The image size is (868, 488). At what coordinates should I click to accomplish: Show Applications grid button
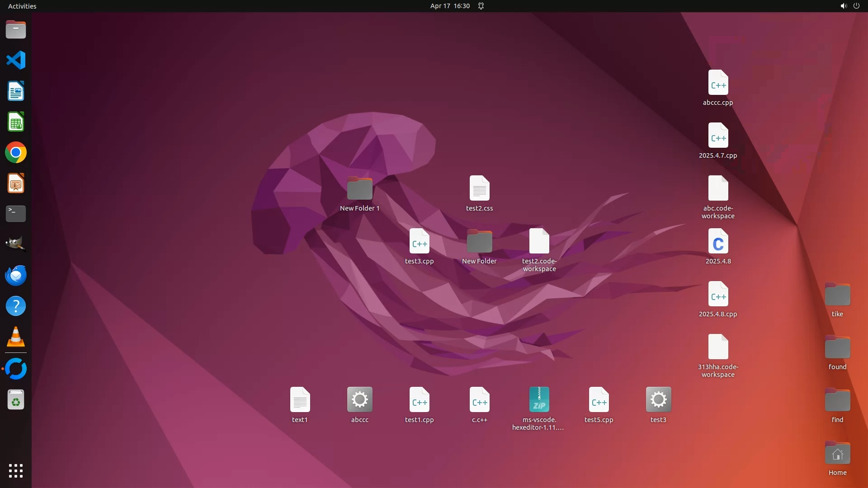[x=16, y=471]
